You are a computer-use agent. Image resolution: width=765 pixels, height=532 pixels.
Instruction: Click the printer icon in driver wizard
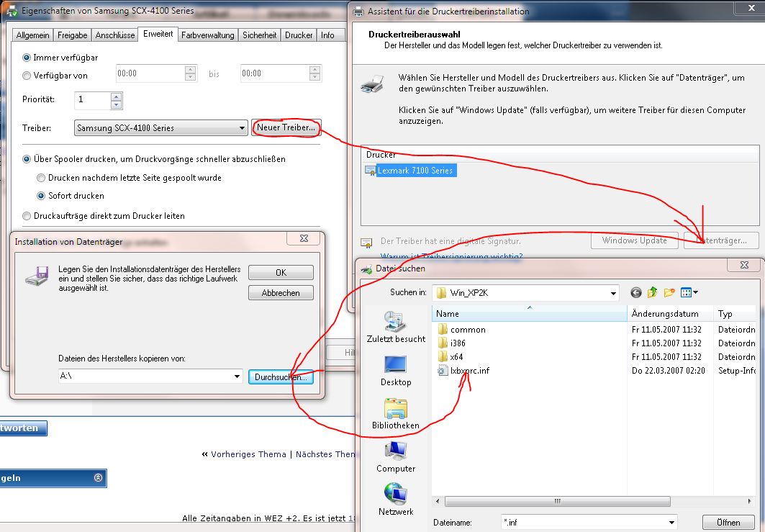pyautogui.click(x=372, y=84)
